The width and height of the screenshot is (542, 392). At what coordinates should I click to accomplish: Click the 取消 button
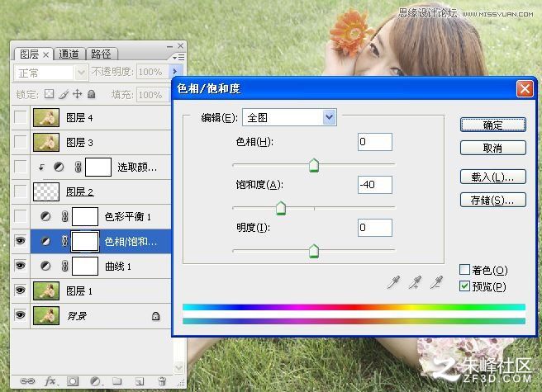pyautogui.click(x=493, y=149)
